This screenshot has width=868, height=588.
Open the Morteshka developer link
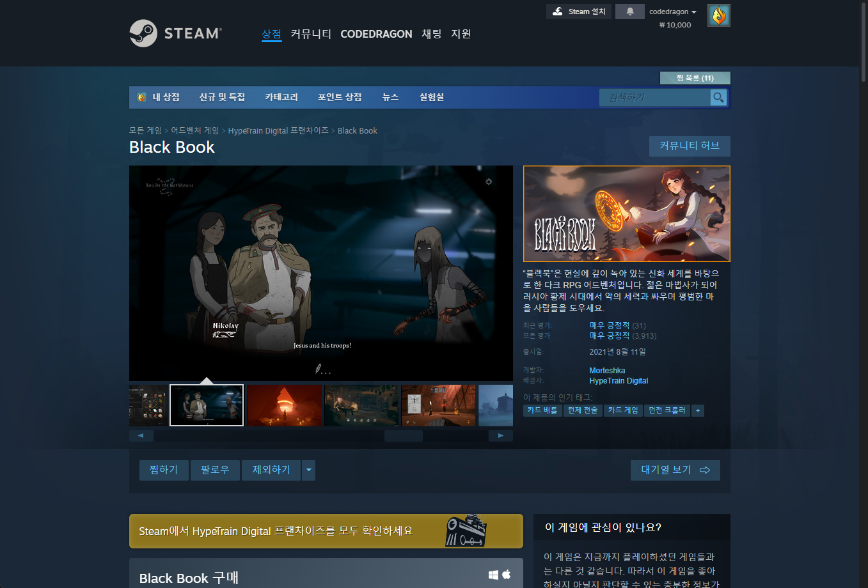point(607,371)
